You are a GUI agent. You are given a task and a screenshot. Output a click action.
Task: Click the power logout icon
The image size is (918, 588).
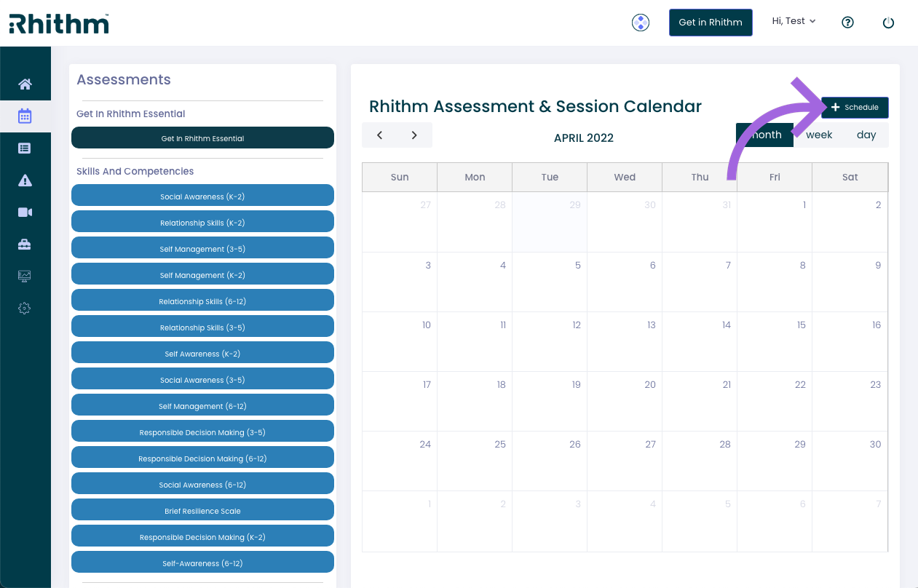(x=888, y=23)
